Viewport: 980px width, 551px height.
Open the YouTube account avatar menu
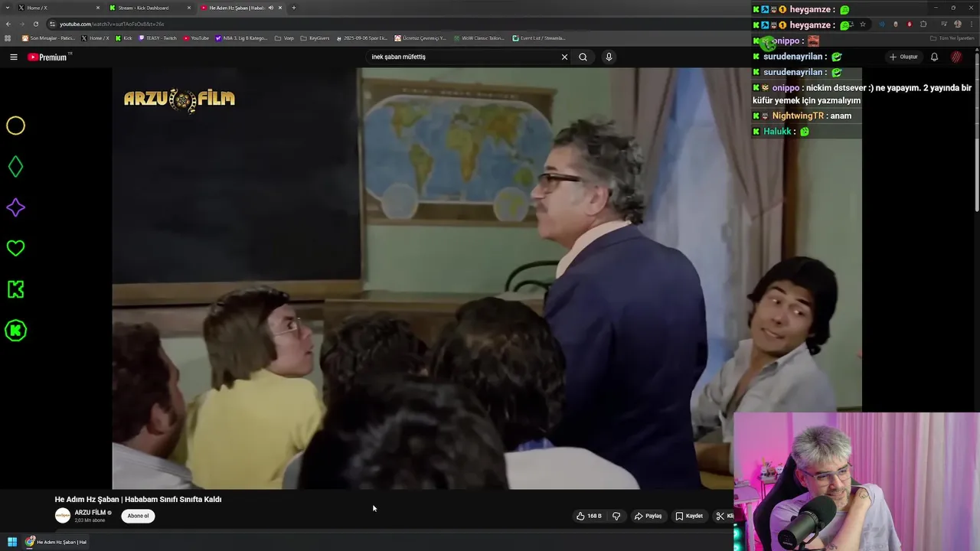coord(956,57)
